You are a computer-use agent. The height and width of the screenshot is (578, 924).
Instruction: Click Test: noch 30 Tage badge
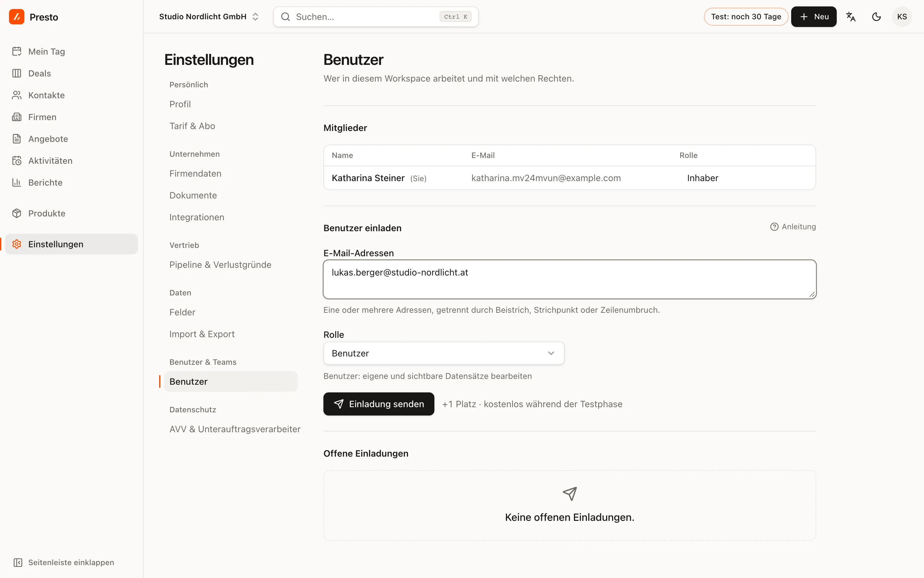pos(746,17)
